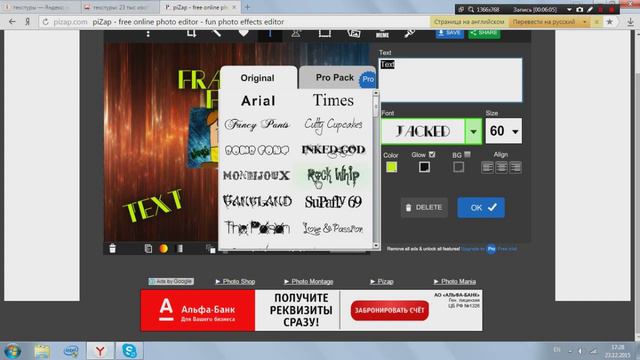
Task: Open the MEME tool
Action: pyautogui.click(x=382, y=34)
